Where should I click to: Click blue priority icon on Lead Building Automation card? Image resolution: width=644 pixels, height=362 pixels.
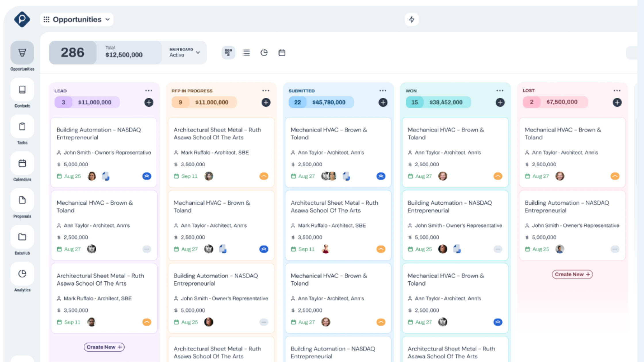[147, 176]
